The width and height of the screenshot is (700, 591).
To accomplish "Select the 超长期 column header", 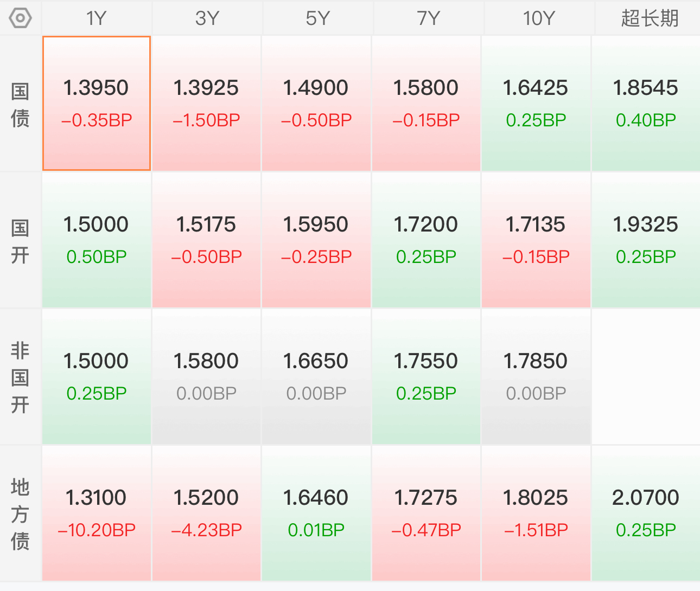I will click(650, 18).
